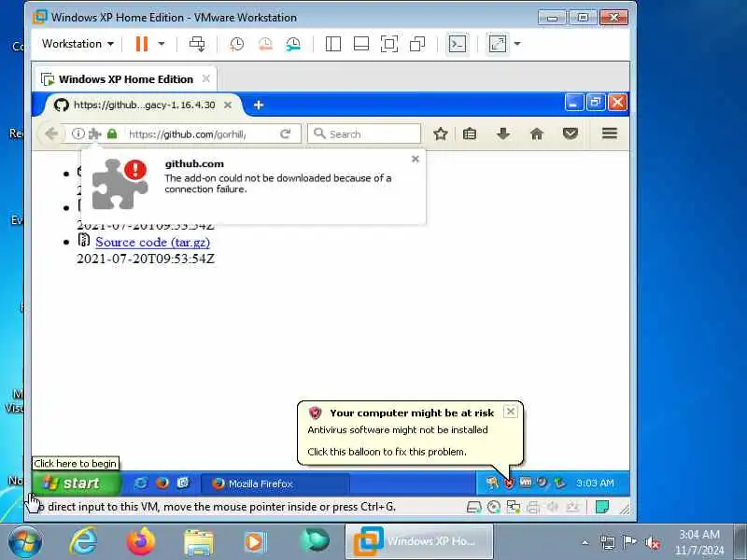Toggle the VMware library sidebar view
This screenshot has height=560, width=747.
333,44
